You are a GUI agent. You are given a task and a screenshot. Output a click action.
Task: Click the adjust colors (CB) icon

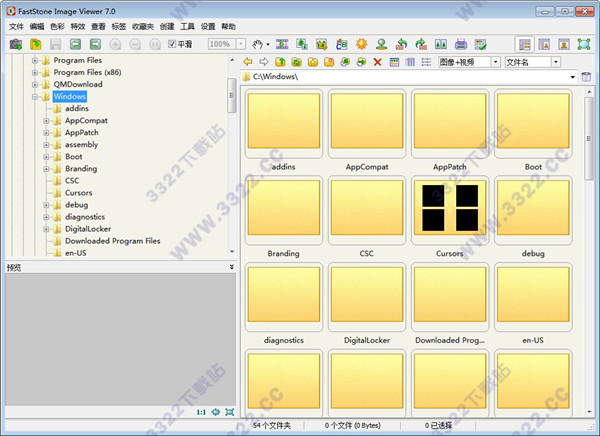point(341,44)
